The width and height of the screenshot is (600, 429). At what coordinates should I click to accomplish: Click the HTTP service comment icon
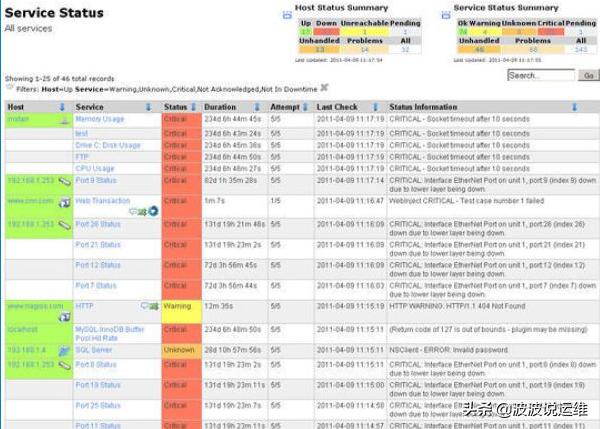tap(145, 306)
